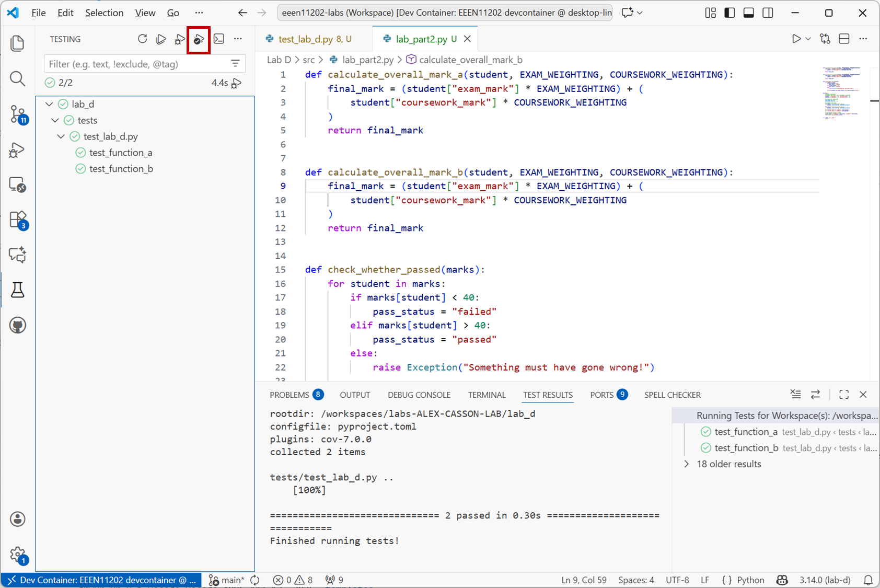This screenshot has width=880, height=588.
Task: Open the Extensions view
Action: (17, 220)
